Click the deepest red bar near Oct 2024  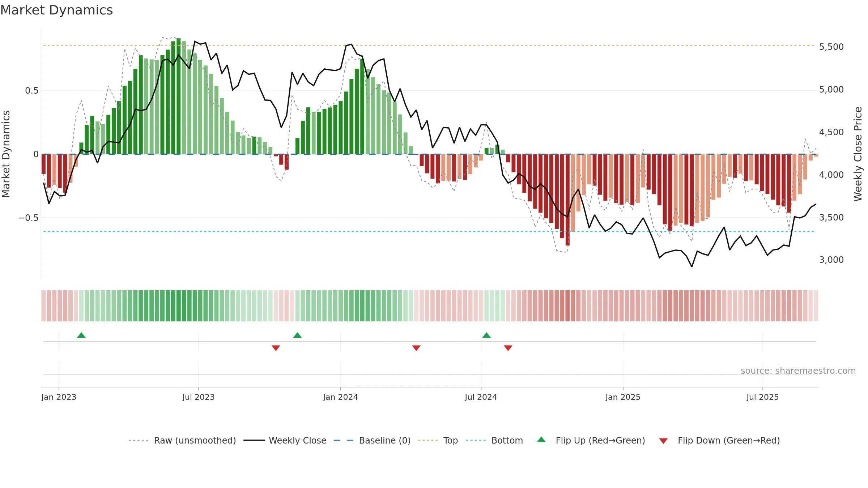(567, 200)
